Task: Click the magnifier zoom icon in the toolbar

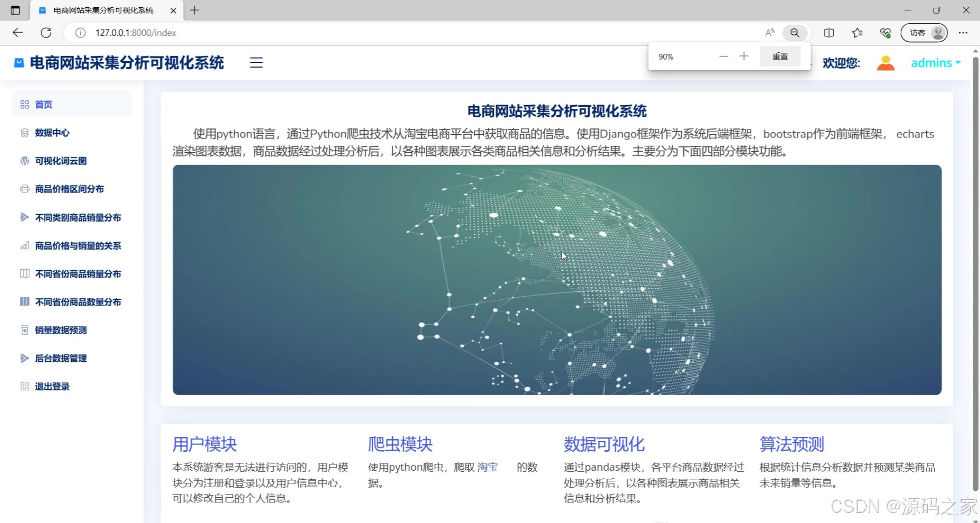Action: (795, 32)
